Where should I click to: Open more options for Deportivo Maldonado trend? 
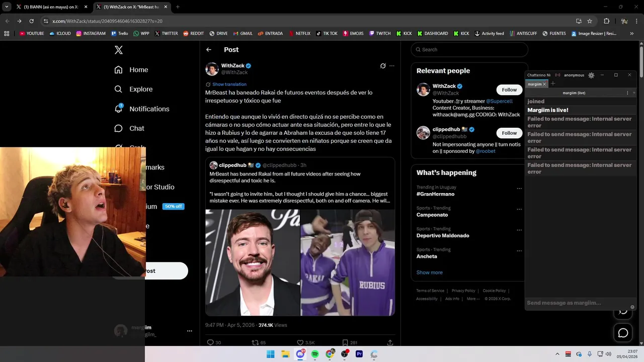519,230
